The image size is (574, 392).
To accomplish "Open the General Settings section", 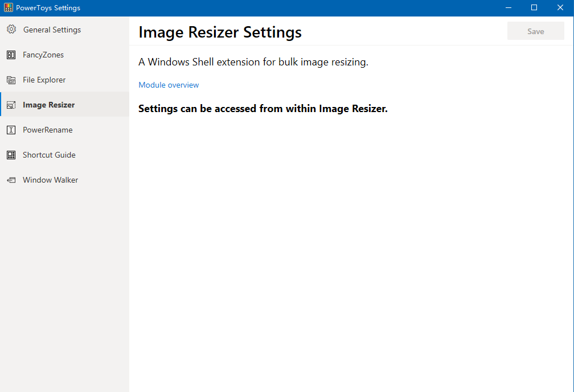I will click(51, 30).
